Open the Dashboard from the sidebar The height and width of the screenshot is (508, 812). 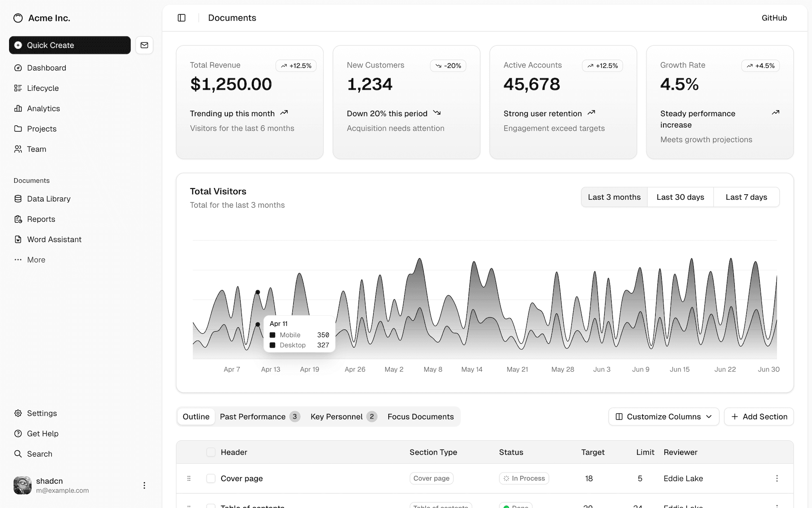[x=46, y=68]
